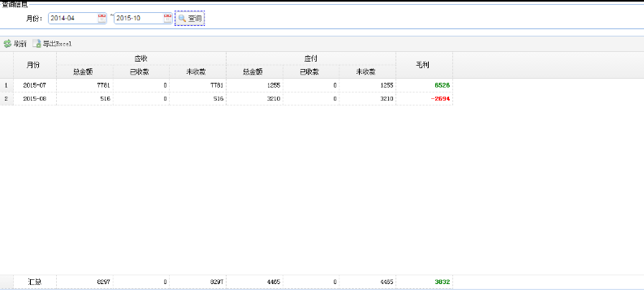This screenshot has height=293, width=644.
Task: Click the 月份 column header
Action: [34, 65]
